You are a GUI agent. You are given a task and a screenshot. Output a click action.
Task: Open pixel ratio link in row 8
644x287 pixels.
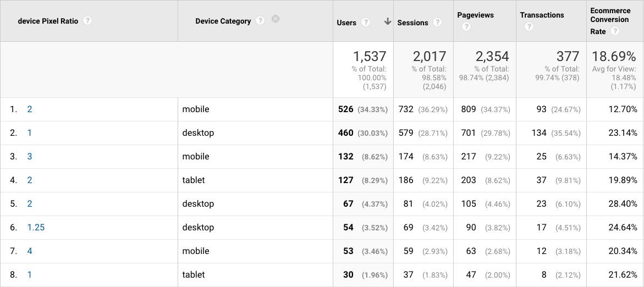point(30,275)
